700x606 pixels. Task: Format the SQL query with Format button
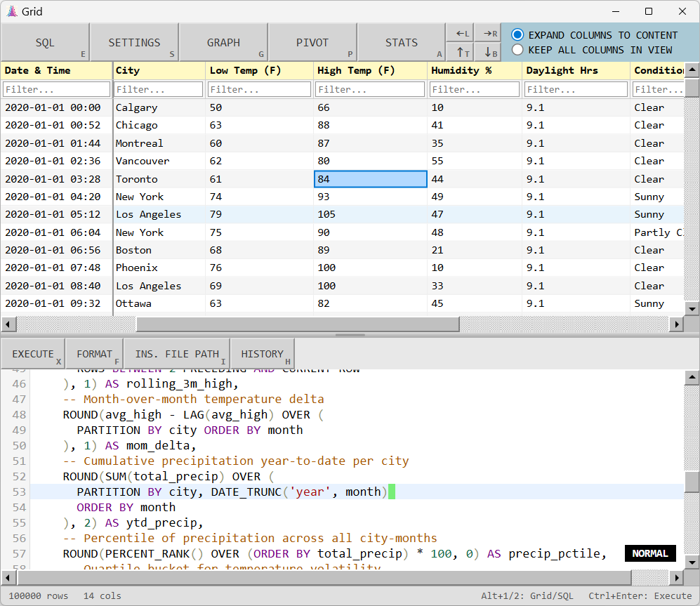point(94,354)
